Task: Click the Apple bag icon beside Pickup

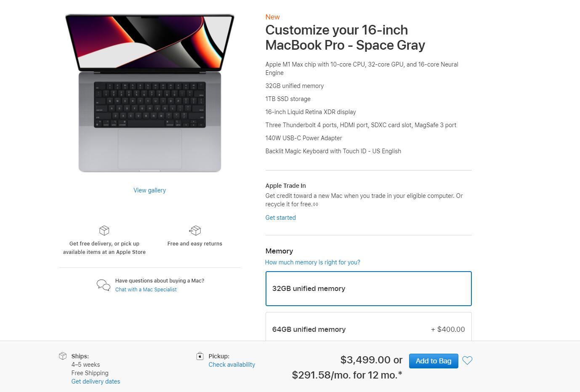Action: (x=200, y=356)
